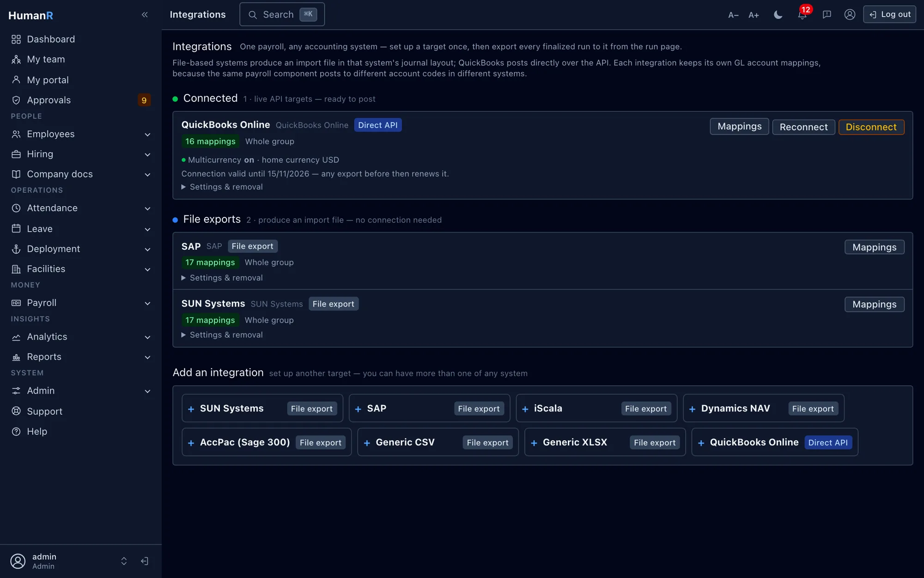Expand QuickBooks Online Settings & removal
Screen dimensions: 924x578
[x=222, y=187]
